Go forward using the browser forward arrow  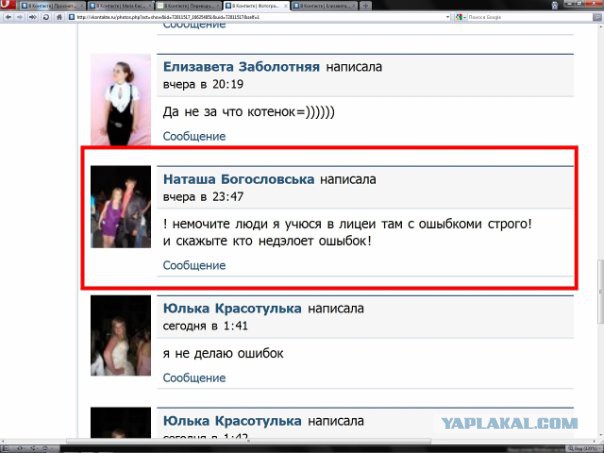click(x=20, y=17)
